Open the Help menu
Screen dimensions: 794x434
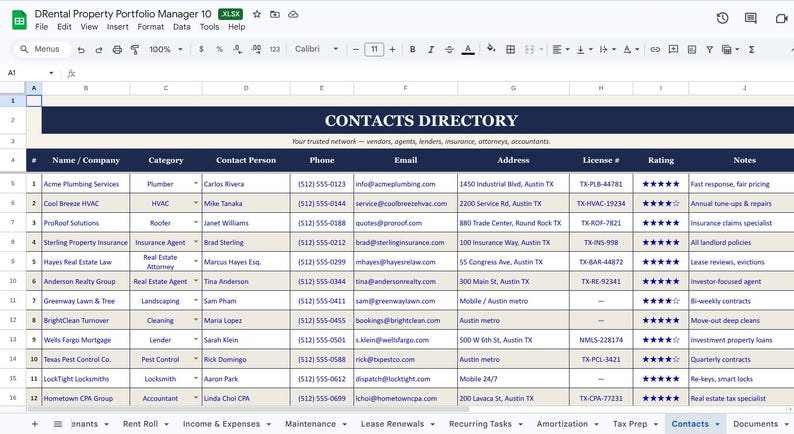(236, 27)
